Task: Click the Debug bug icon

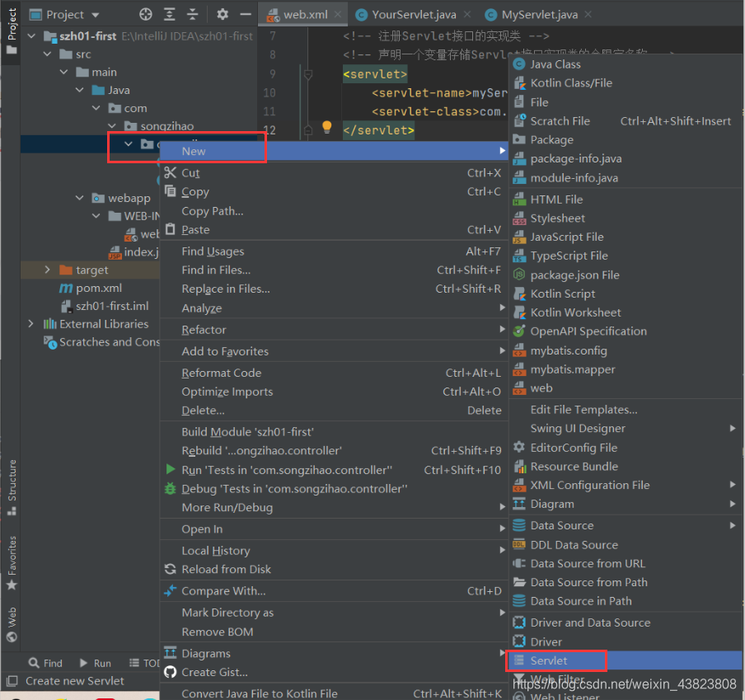Action: (x=170, y=489)
